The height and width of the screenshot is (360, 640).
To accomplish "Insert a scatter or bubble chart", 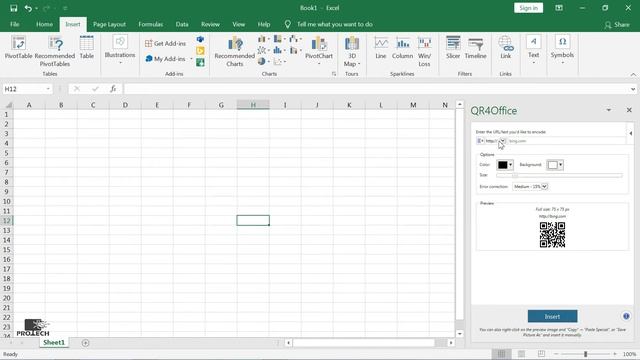I will pyautogui.click(x=279, y=62).
